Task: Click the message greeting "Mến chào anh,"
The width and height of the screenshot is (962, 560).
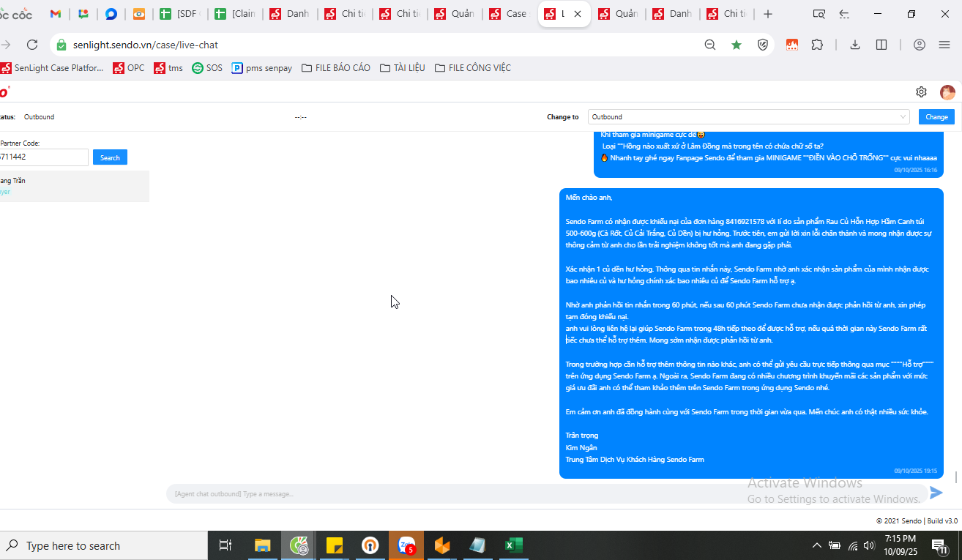Action: tap(589, 198)
